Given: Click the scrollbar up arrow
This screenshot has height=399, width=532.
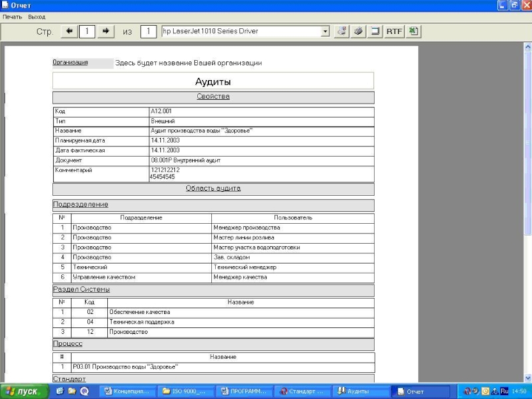Looking at the screenshot, I should [528, 47].
